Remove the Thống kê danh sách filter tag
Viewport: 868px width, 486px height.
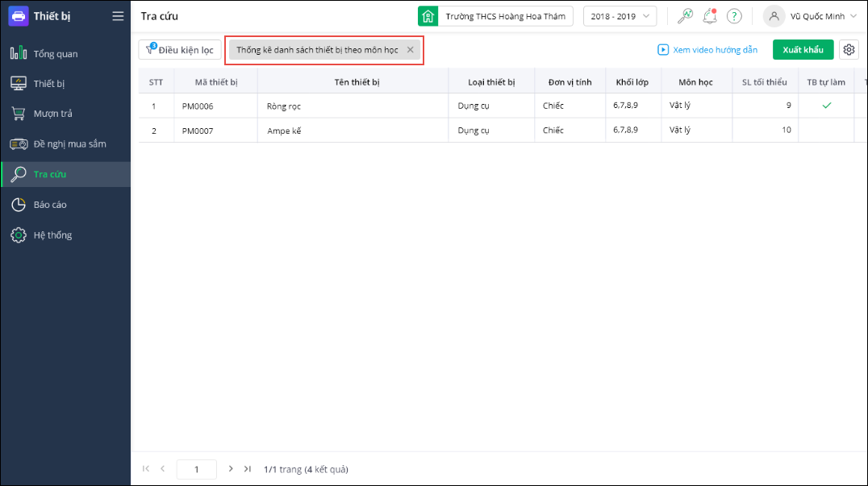pyautogui.click(x=410, y=50)
